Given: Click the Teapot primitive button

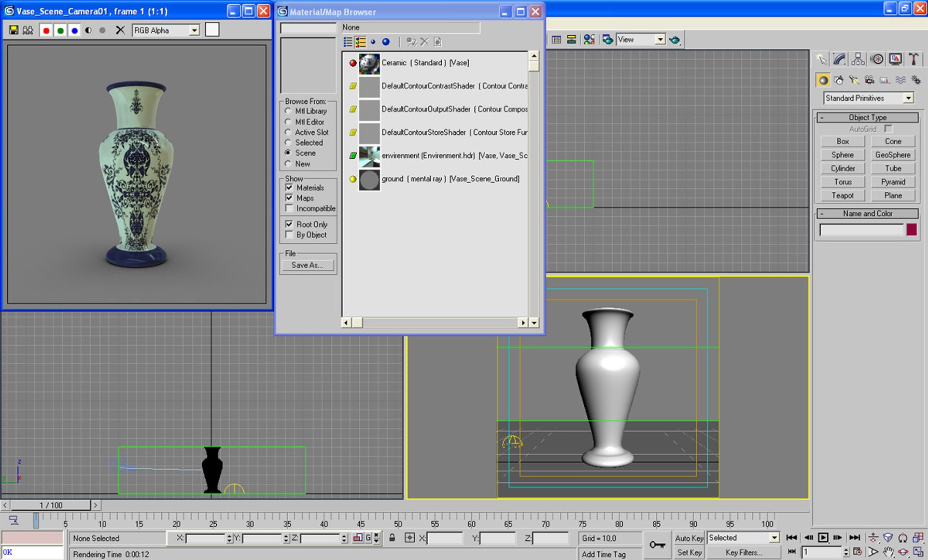Looking at the screenshot, I should tap(842, 195).
